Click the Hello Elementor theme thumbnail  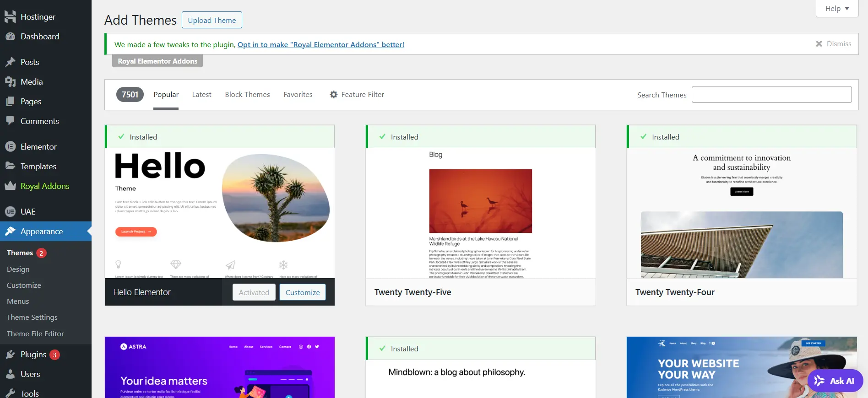(x=220, y=213)
